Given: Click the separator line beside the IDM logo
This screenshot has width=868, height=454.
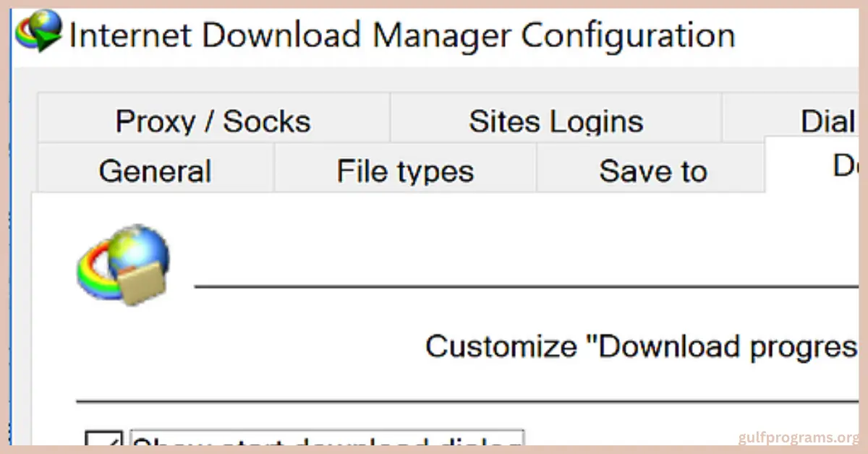Looking at the screenshot, I should tap(521, 287).
